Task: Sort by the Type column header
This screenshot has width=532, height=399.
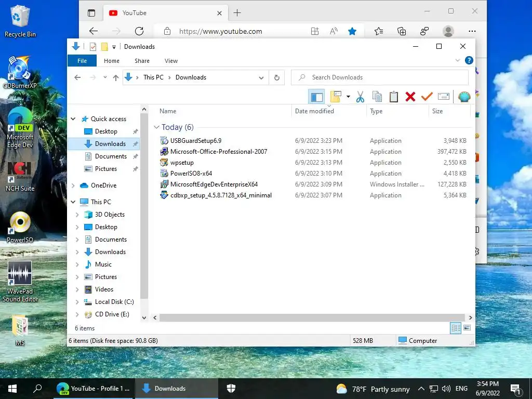Action: pyautogui.click(x=376, y=111)
